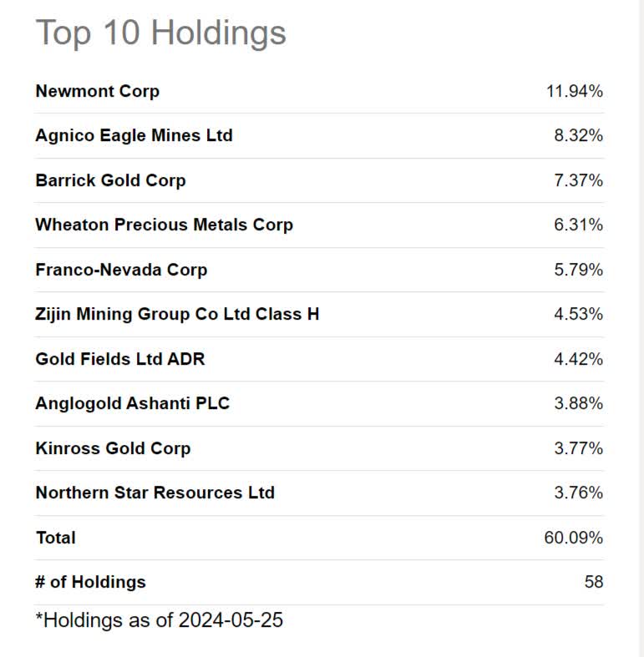Open Kinross Gold Corp holding
This screenshot has height=657, width=644.
(x=114, y=448)
